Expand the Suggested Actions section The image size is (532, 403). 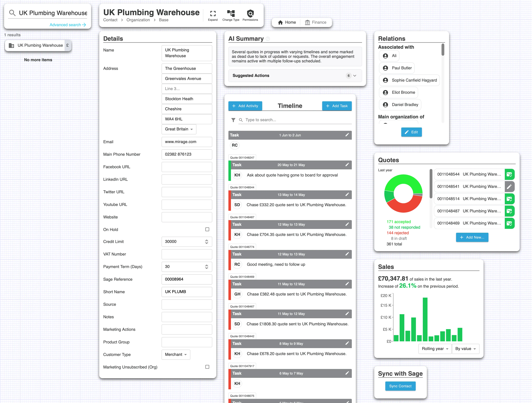coord(295,76)
